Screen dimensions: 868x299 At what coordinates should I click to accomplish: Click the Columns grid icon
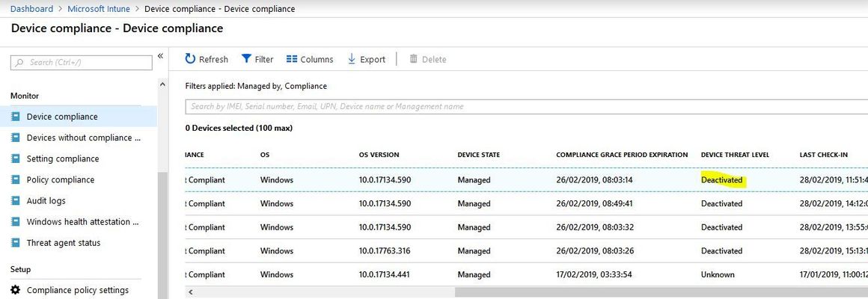[292, 59]
